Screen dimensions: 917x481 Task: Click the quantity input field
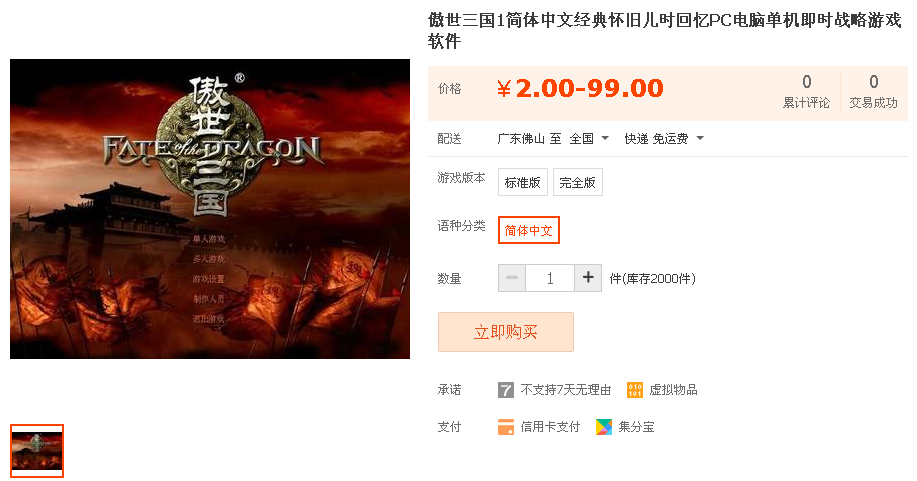coord(550,278)
